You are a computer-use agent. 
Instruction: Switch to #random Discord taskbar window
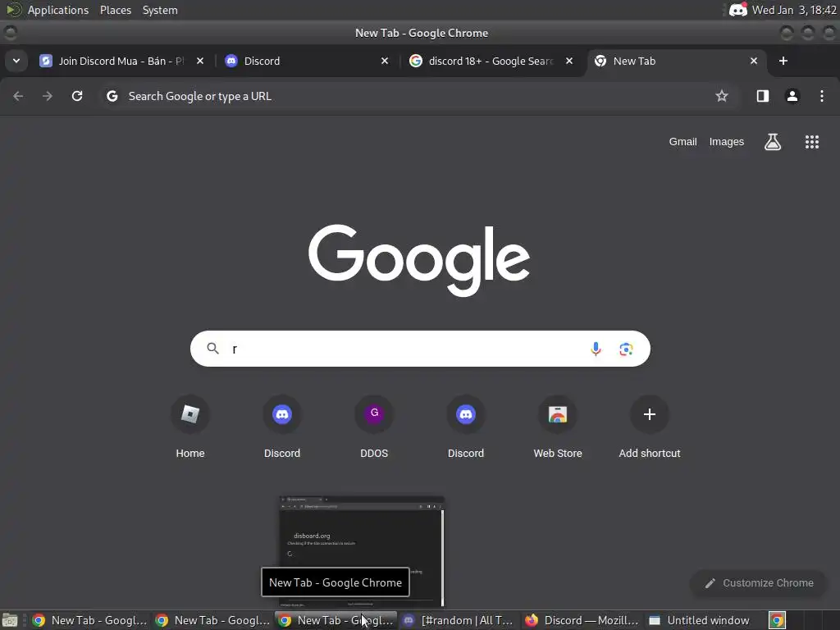[459, 620]
